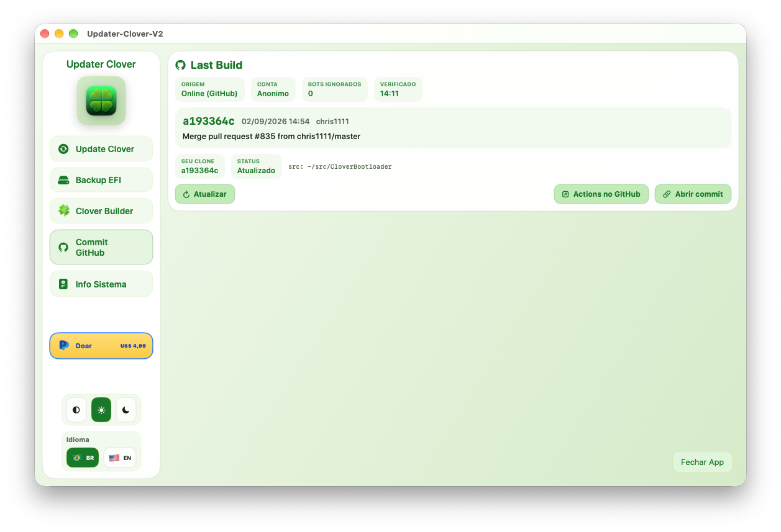
Task: Click the Bots Ignorados 0 chip
Action: [x=335, y=89]
